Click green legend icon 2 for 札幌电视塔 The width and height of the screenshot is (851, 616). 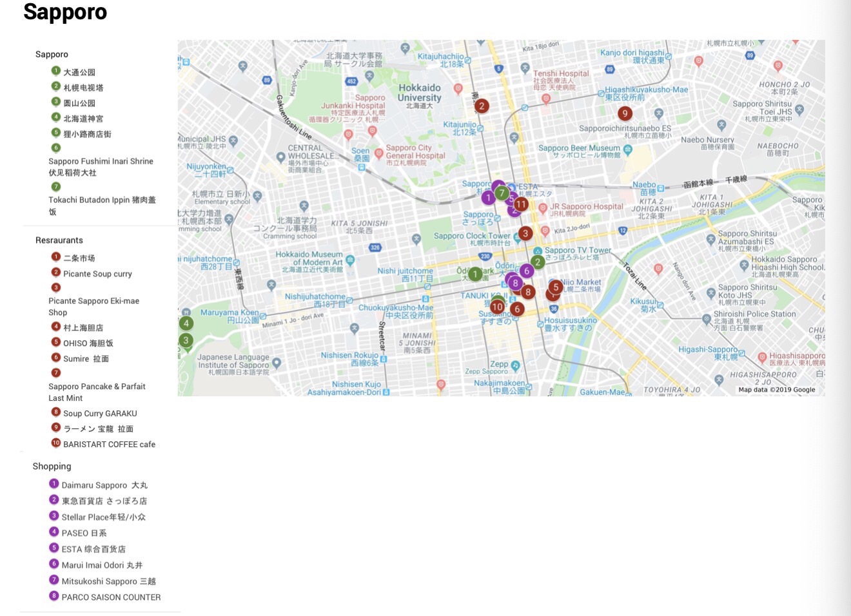[56, 86]
